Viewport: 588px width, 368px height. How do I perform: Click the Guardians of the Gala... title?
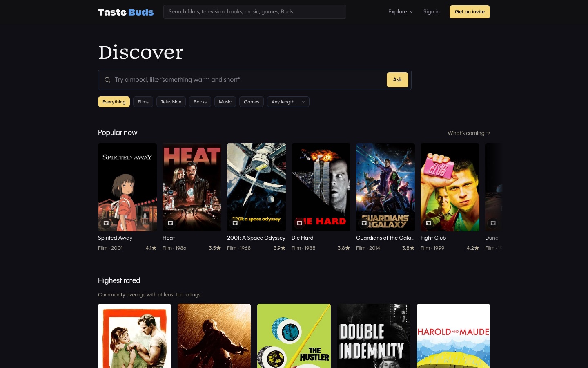(385, 238)
